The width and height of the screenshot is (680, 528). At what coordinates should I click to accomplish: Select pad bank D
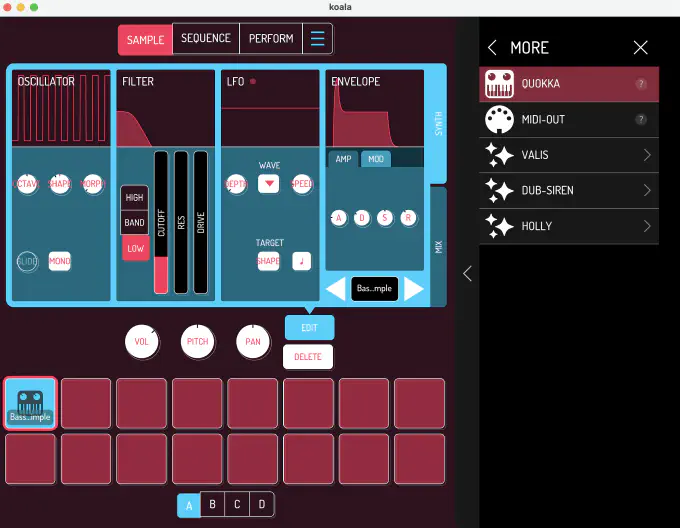click(x=262, y=504)
